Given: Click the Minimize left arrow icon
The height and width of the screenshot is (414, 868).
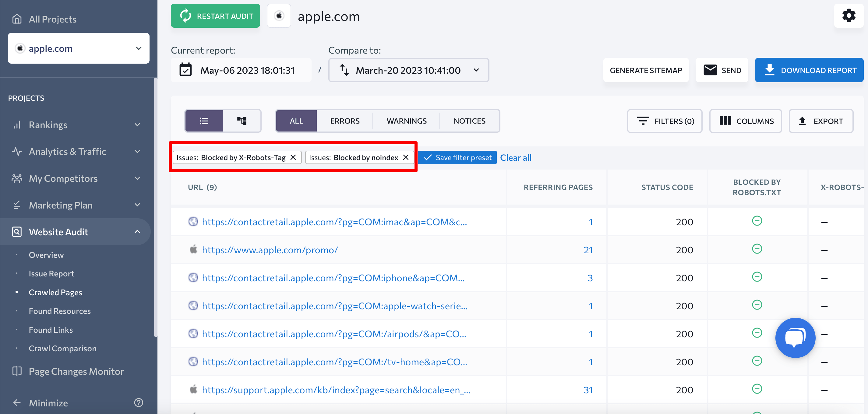Looking at the screenshot, I should click(17, 402).
